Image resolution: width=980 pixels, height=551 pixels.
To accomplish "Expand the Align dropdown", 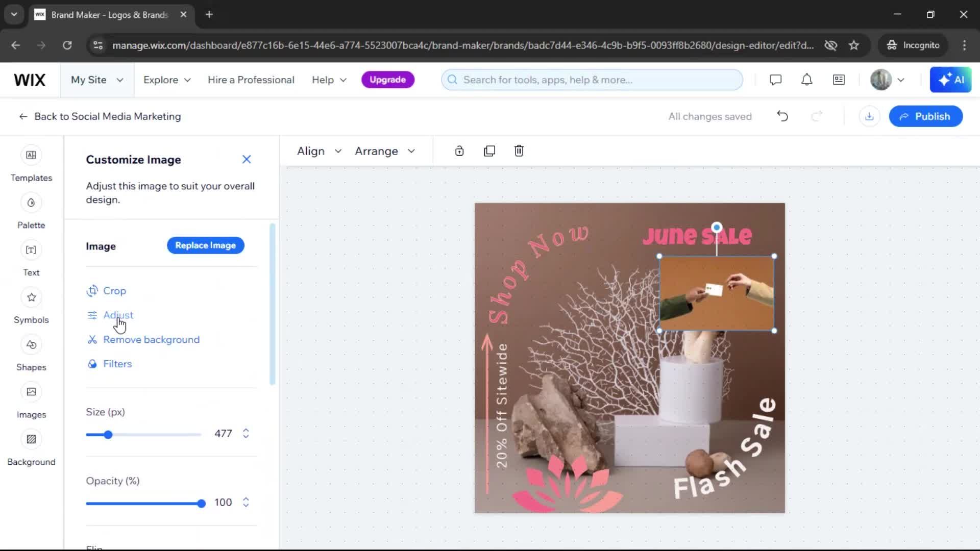I will point(319,151).
